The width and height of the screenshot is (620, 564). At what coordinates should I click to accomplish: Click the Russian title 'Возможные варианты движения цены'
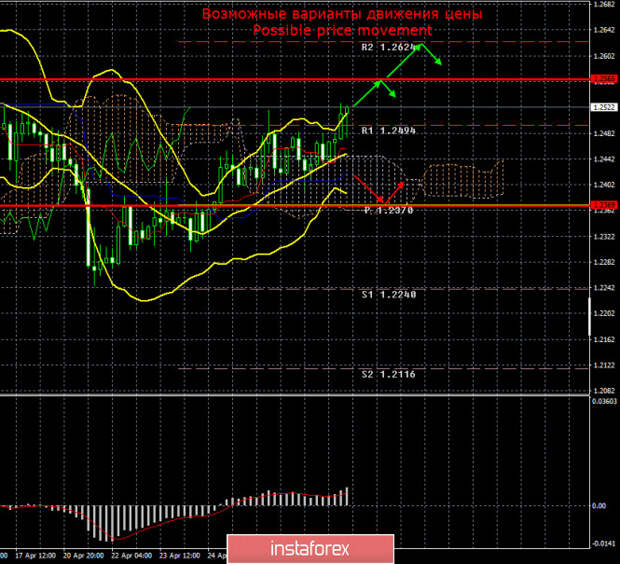tap(342, 14)
